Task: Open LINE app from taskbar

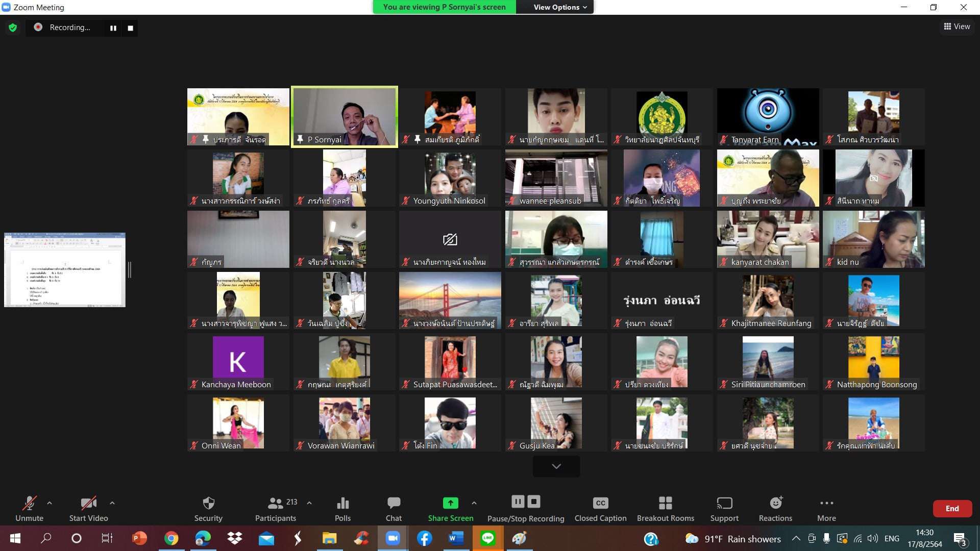Action: [487, 538]
